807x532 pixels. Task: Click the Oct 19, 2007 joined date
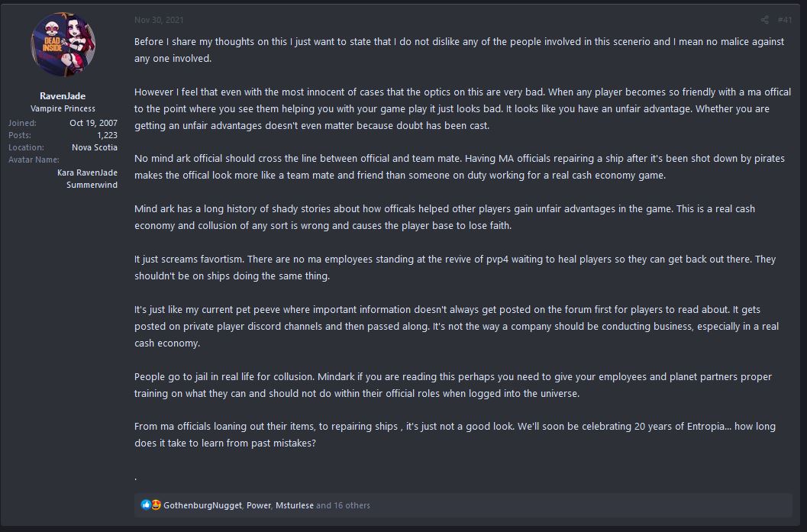(x=93, y=123)
